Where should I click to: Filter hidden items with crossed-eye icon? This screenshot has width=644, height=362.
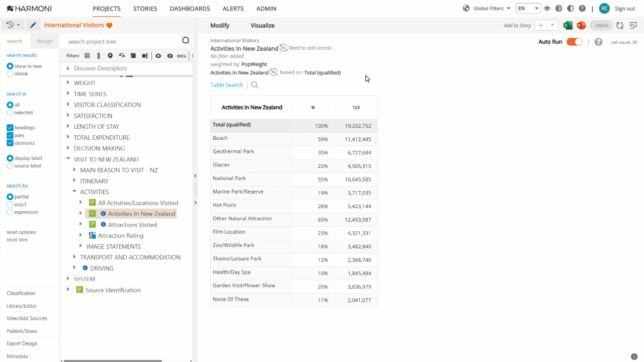[x=170, y=56]
